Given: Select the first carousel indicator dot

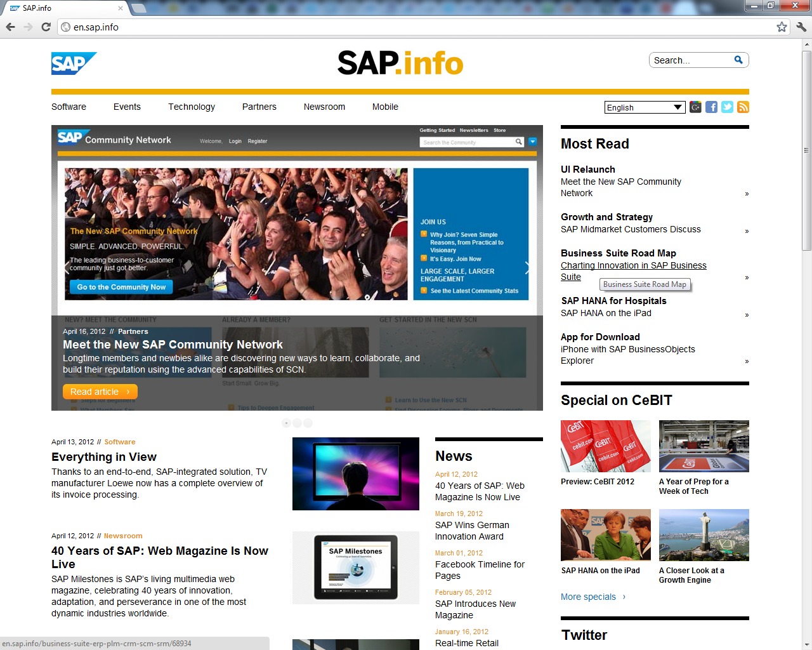Looking at the screenshot, I should point(286,423).
